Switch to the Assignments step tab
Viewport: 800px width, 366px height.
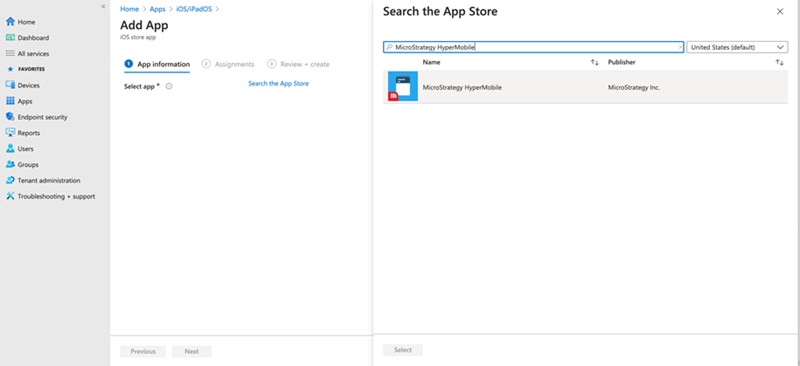coord(228,64)
